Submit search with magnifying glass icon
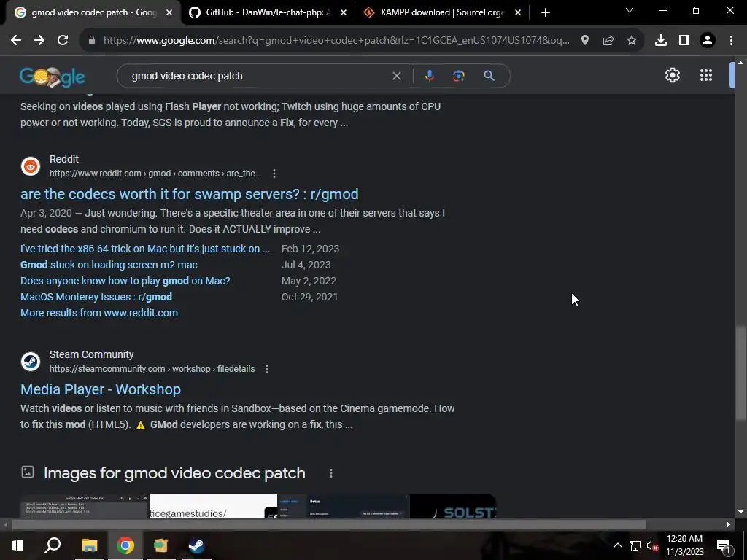 pyautogui.click(x=489, y=76)
